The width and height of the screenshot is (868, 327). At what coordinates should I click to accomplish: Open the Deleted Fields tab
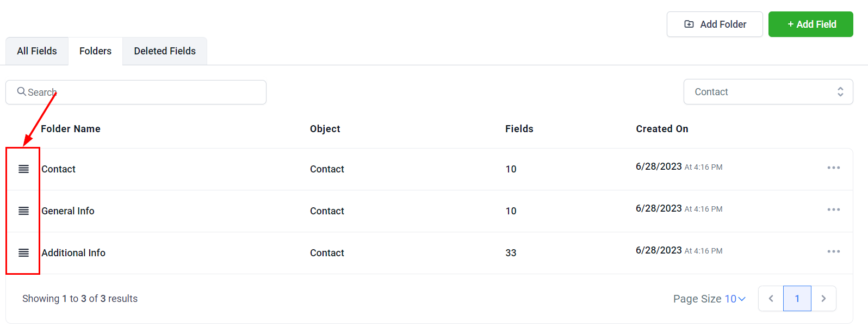coord(165,51)
